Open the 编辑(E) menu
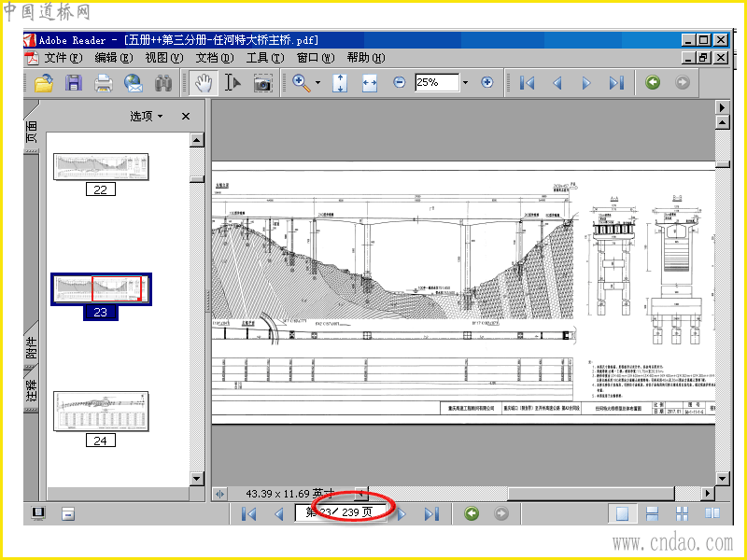Viewport: 747px width, 560px height. coord(113,58)
